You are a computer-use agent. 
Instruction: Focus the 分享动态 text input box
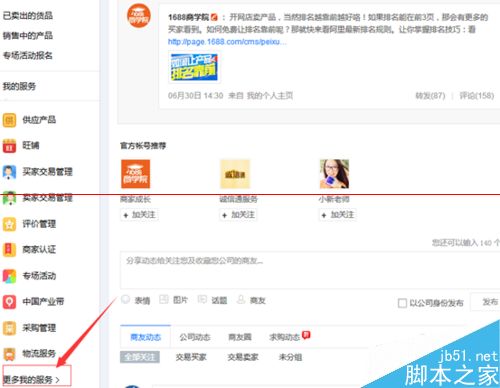310,270
